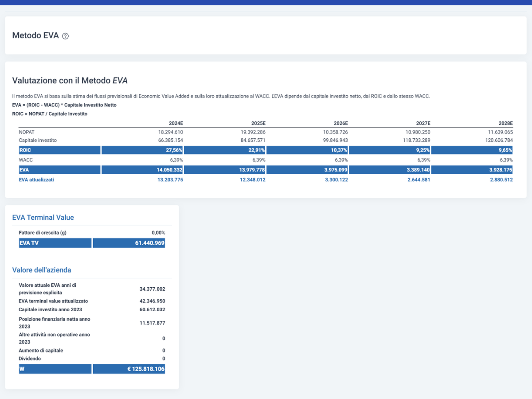
Task: Click the Aumento di capitale row
Action: pyautogui.click(x=92, y=351)
